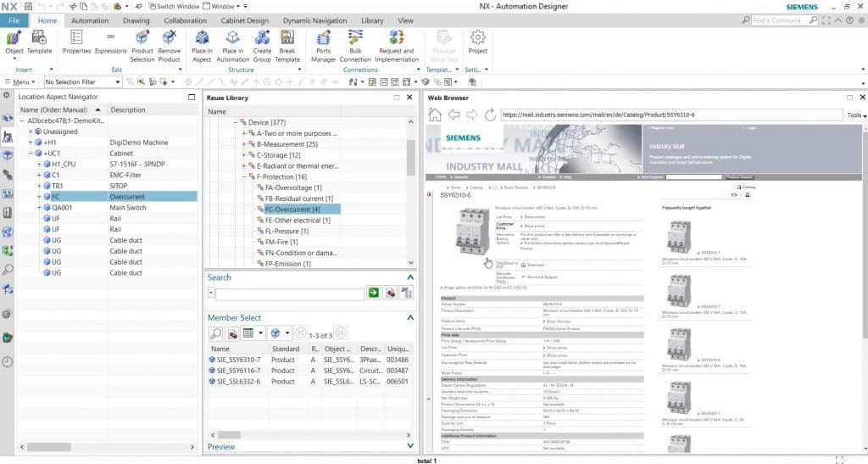
Task: Click Create Group icon
Action: pyautogui.click(x=262, y=37)
